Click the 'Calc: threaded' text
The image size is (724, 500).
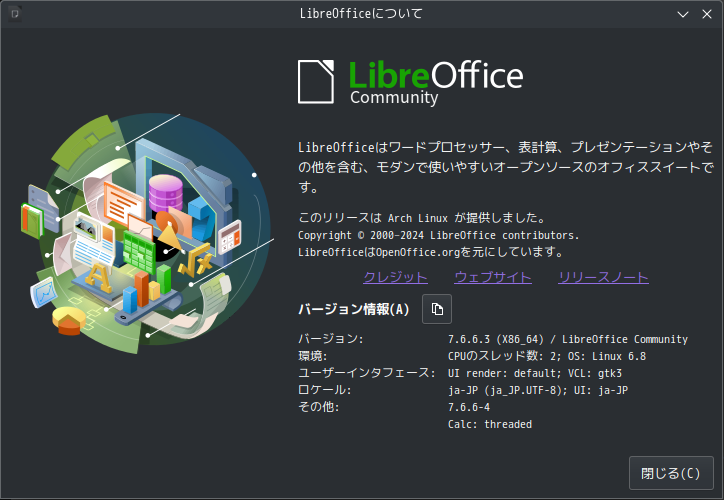click(x=490, y=424)
